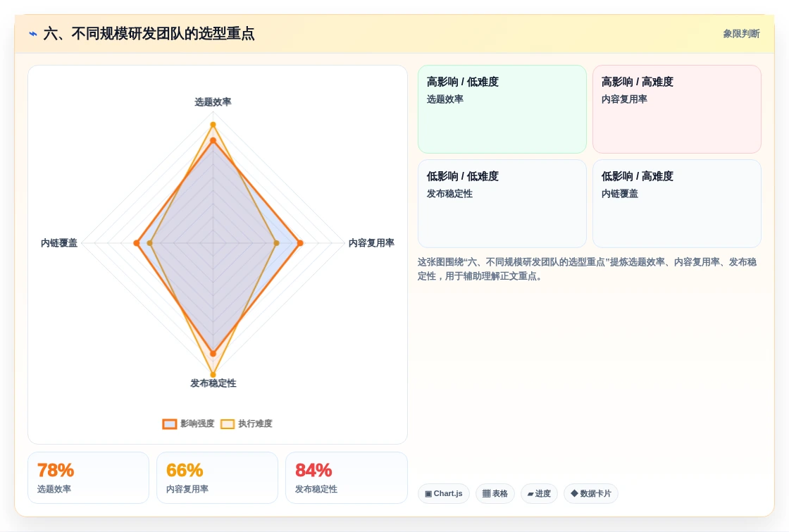Click the yellow 执行难度 point on 选题效率 axis
Image resolution: width=789 pixels, height=532 pixels.
tap(213, 124)
